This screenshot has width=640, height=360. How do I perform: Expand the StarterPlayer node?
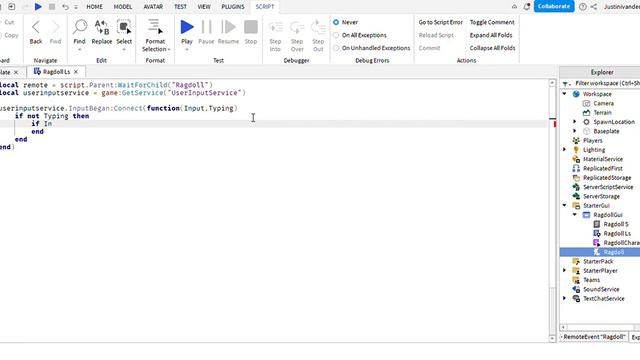565,271
